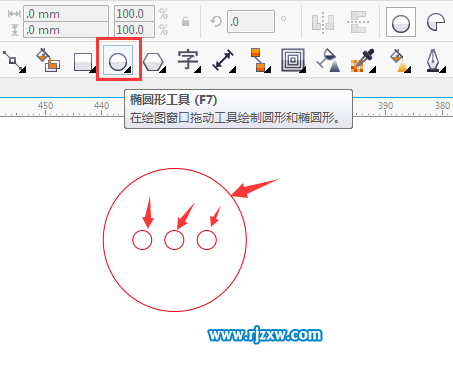Expand the Text tool flyout arrow
Image resolution: width=453 pixels, height=380 pixels.
[198, 69]
